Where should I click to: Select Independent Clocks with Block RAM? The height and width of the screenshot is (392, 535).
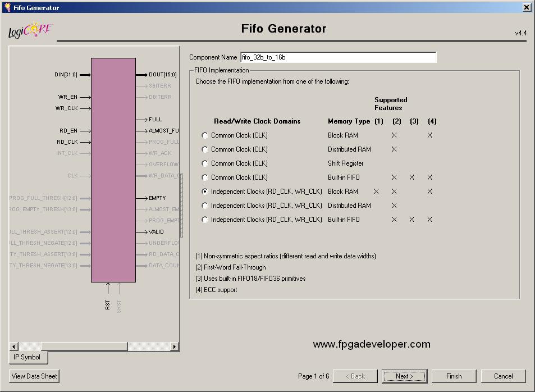point(204,191)
